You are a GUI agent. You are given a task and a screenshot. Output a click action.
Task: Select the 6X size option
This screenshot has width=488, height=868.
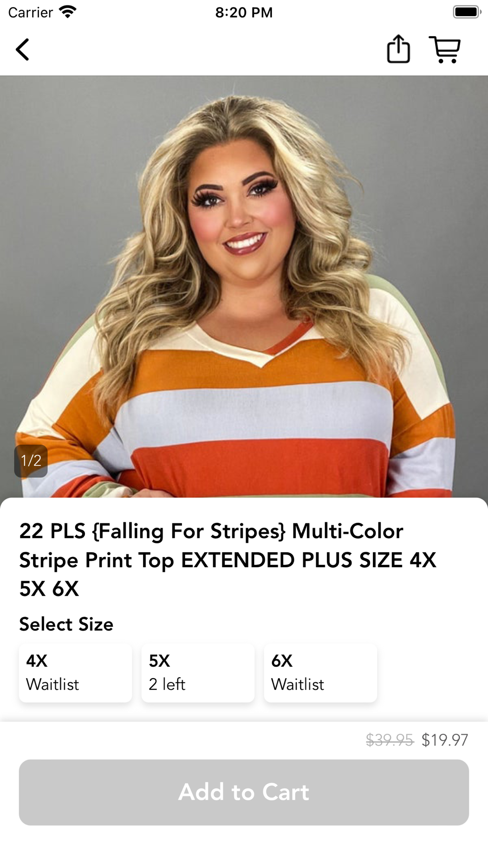point(321,673)
